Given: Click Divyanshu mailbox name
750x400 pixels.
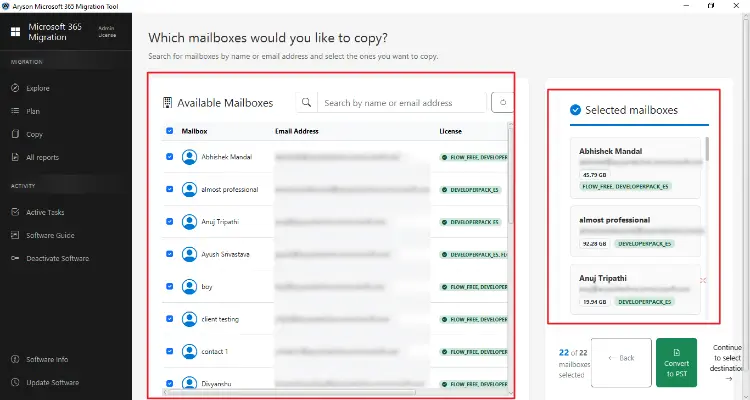Looking at the screenshot, I should pyautogui.click(x=216, y=384).
